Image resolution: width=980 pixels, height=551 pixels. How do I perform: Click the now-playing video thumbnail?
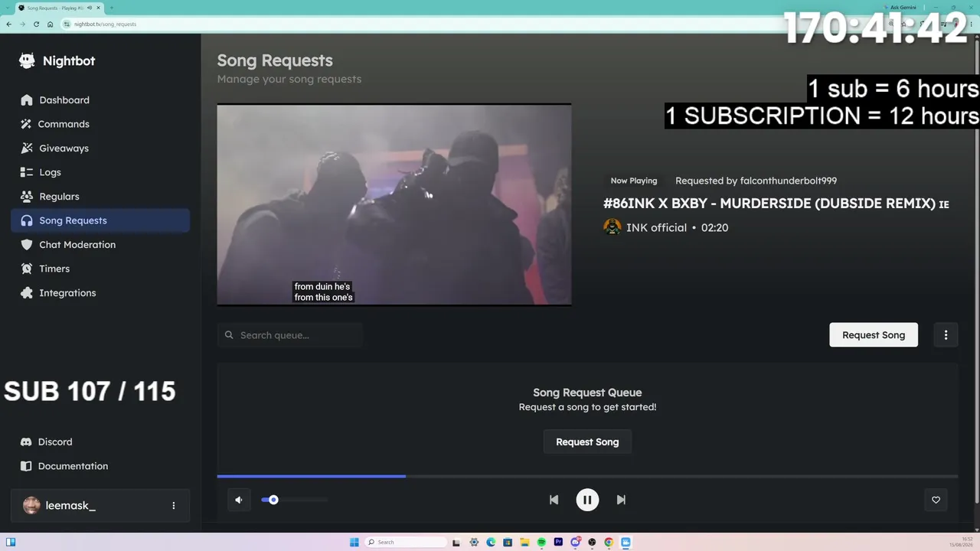tap(394, 204)
